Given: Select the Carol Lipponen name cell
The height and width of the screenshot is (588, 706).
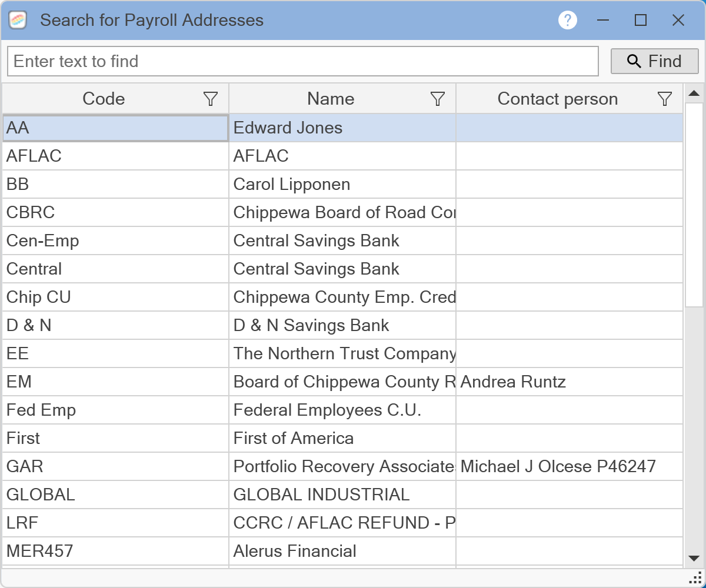Looking at the screenshot, I should [342, 185].
